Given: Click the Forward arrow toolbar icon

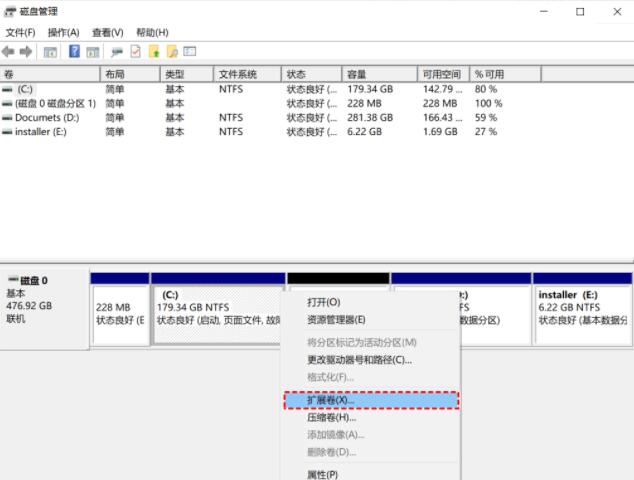Looking at the screenshot, I should point(26,52).
